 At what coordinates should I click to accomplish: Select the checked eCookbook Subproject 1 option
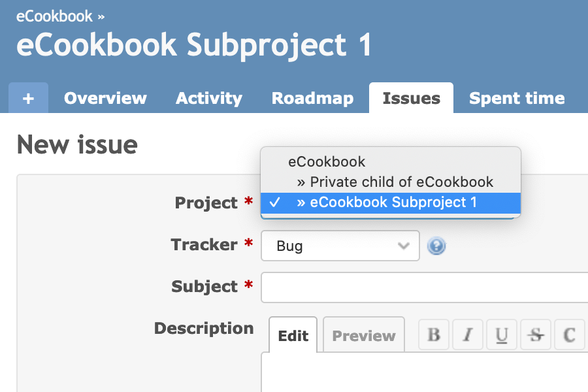391,203
